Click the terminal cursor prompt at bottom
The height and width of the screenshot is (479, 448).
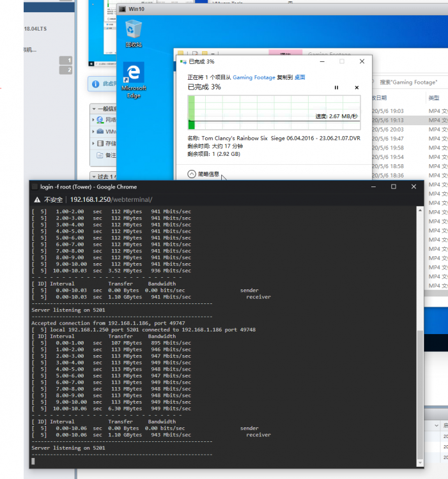click(x=33, y=461)
